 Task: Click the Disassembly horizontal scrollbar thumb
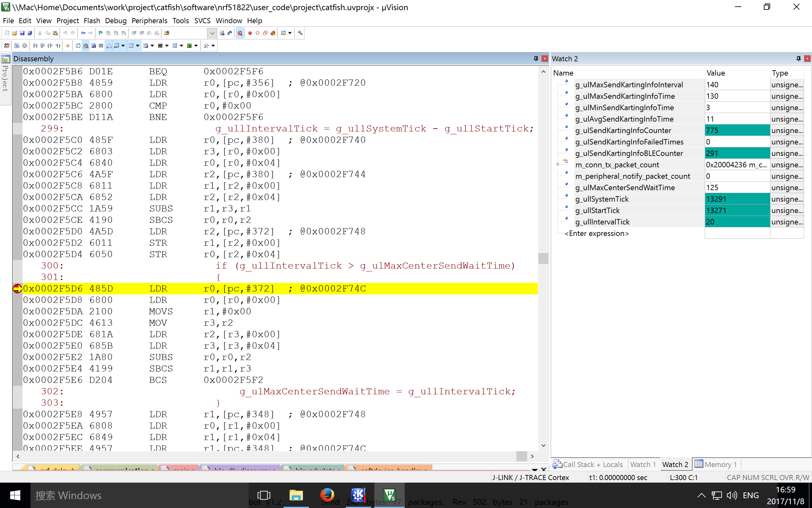coord(521,456)
